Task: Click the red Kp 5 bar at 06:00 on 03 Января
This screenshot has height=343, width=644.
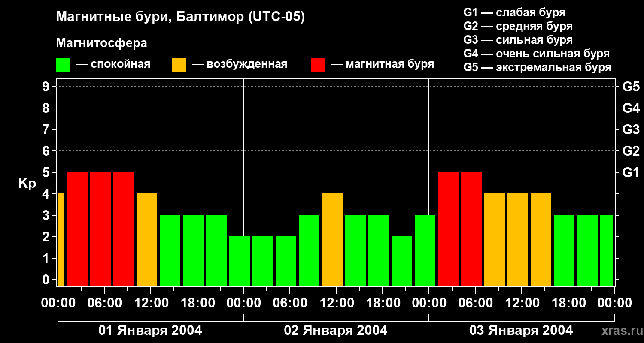Action: click(x=471, y=229)
